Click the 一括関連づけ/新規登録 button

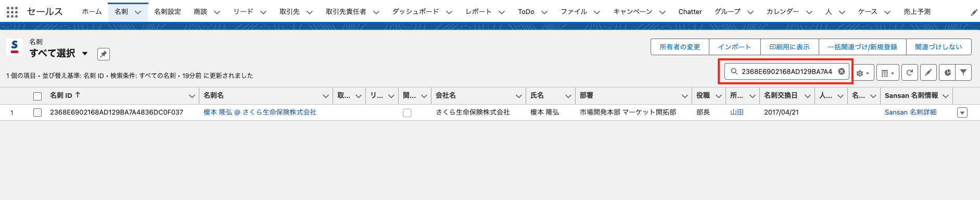(862, 47)
